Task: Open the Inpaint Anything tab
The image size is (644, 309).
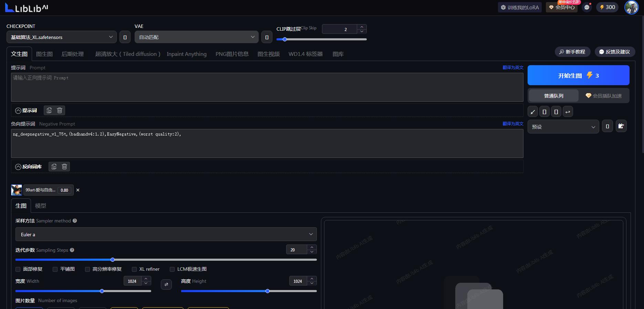Action: [187, 54]
